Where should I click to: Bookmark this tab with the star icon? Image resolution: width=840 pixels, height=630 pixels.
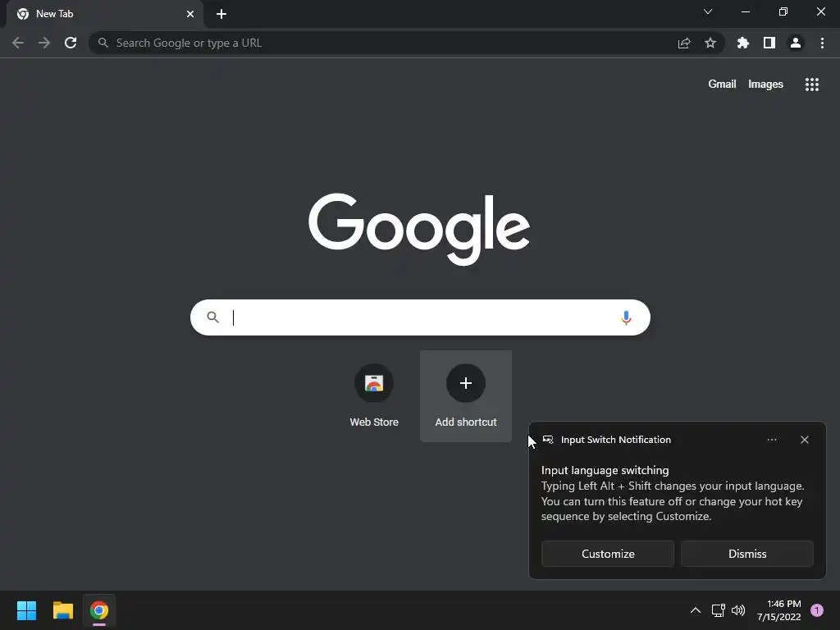[710, 43]
